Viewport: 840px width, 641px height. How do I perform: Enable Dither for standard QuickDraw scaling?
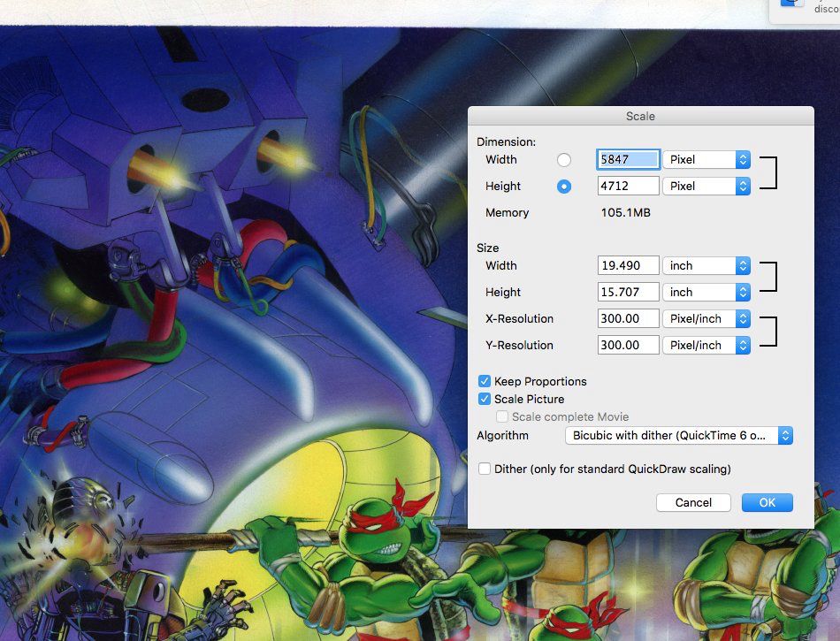485,469
